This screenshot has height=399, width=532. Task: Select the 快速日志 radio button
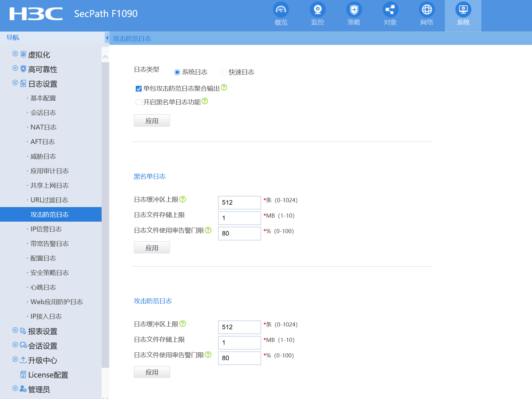click(224, 72)
